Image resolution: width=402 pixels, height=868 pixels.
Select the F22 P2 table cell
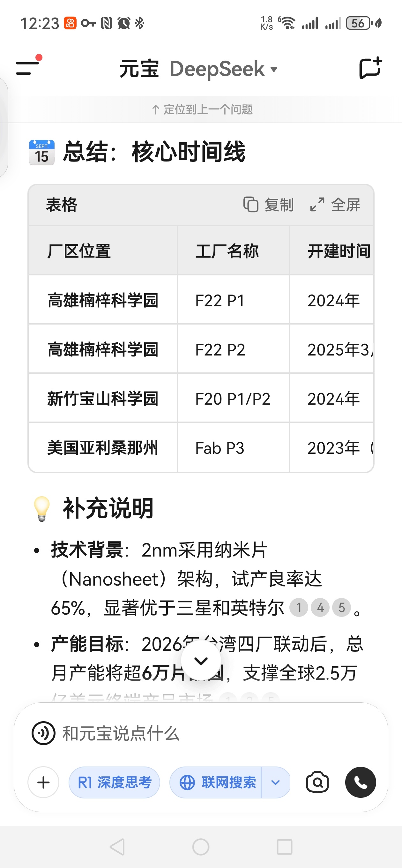pos(233,349)
